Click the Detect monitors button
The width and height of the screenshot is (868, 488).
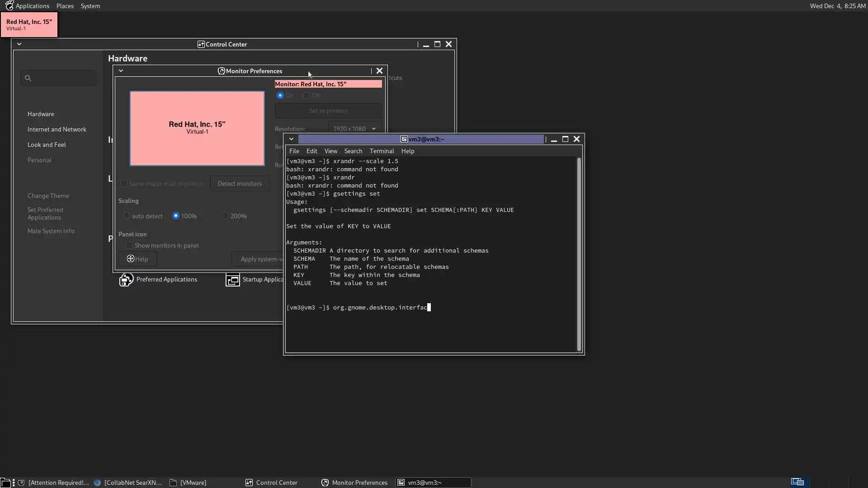click(x=240, y=183)
